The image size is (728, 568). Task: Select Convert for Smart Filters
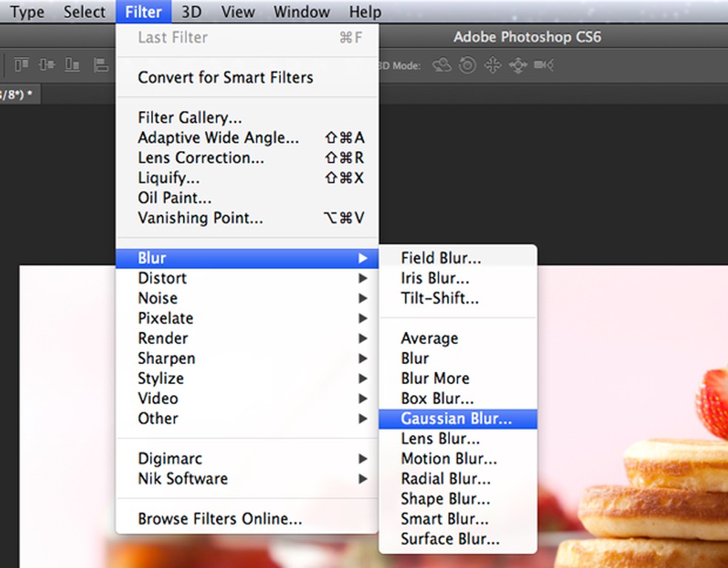225,77
